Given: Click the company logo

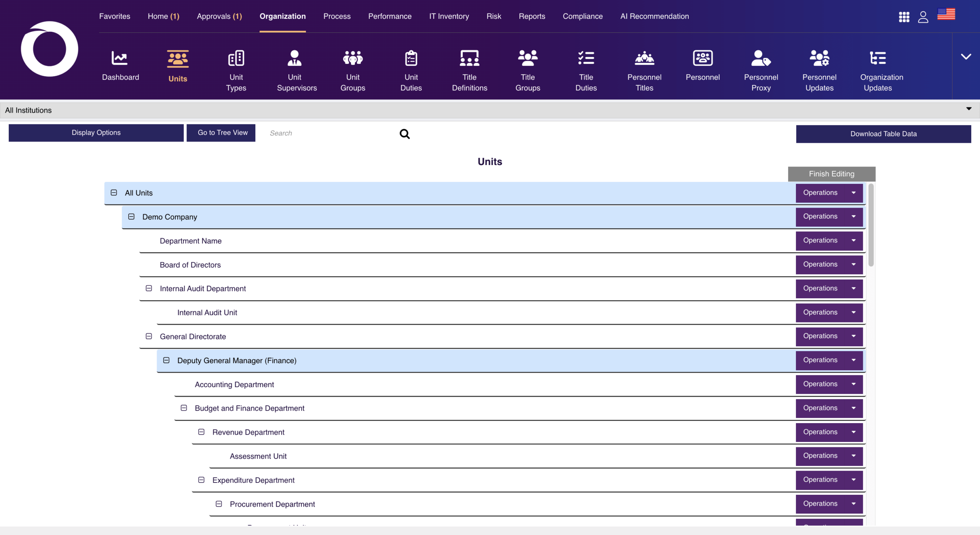Looking at the screenshot, I should click(x=49, y=49).
